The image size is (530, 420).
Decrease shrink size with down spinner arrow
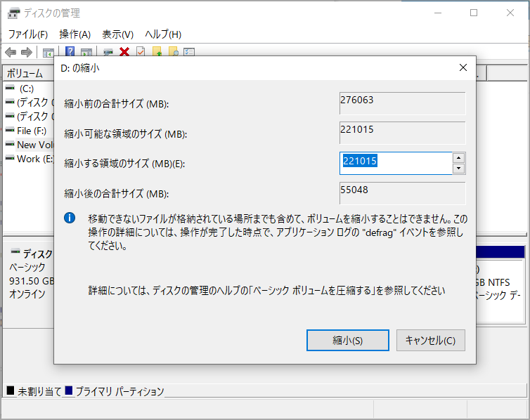tap(458, 169)
